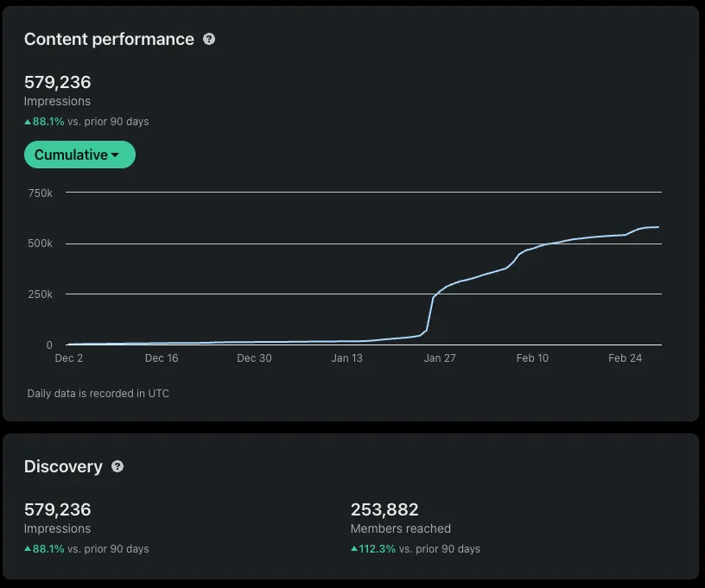Click the Daily data is recorded in UTC note
The image size is (705, 588).
point(98,394)
